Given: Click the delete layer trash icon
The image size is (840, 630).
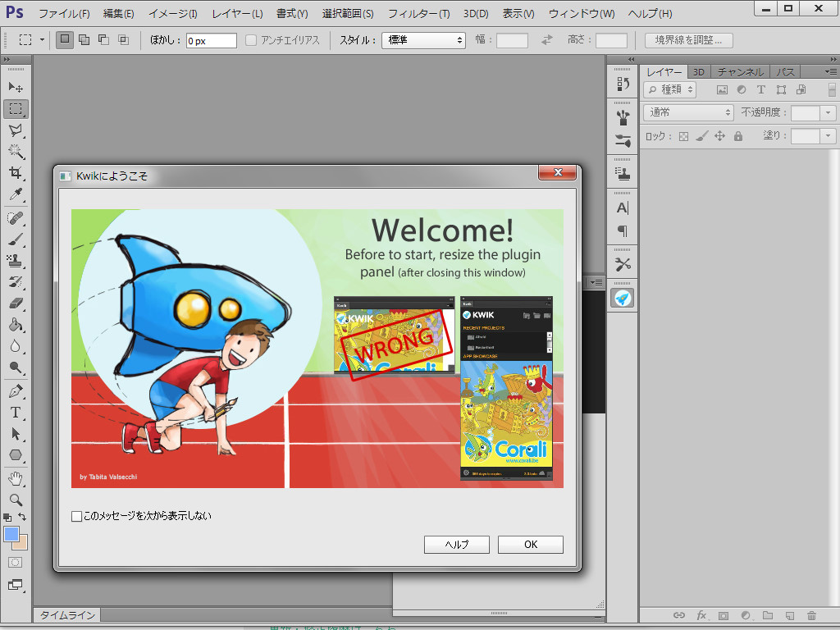Looking at the screenshot, I should pos(811,615).
